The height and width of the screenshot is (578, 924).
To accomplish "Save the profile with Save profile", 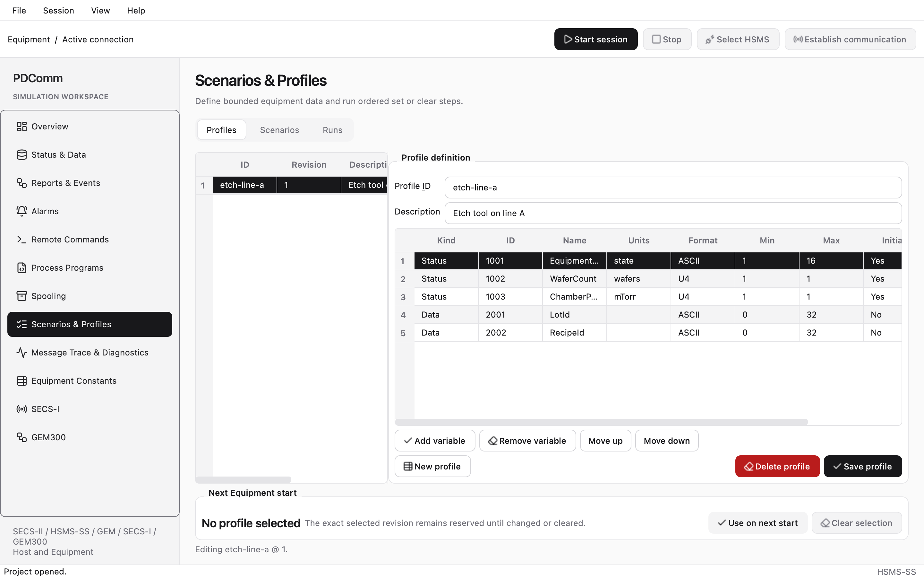I will (x=863, y=466).
